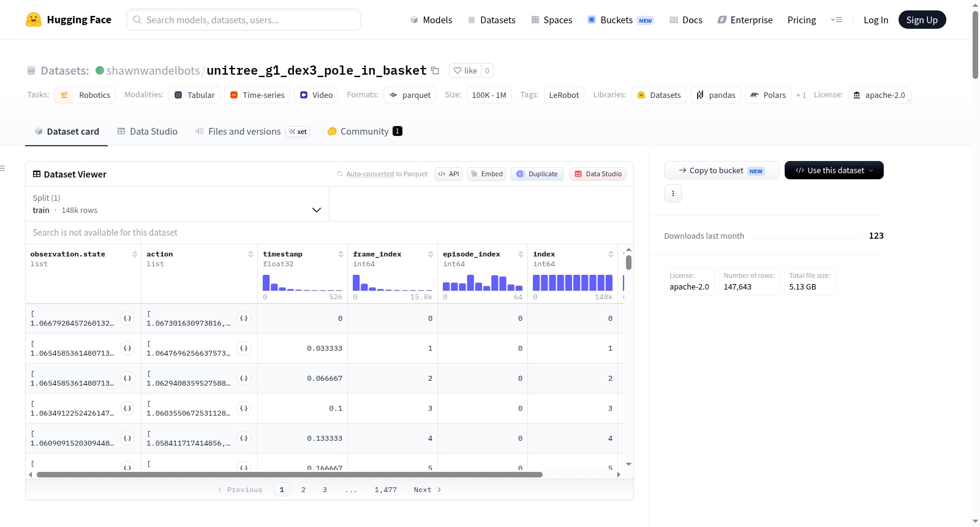Open the Datasets library tag

[x=659, y=95]
